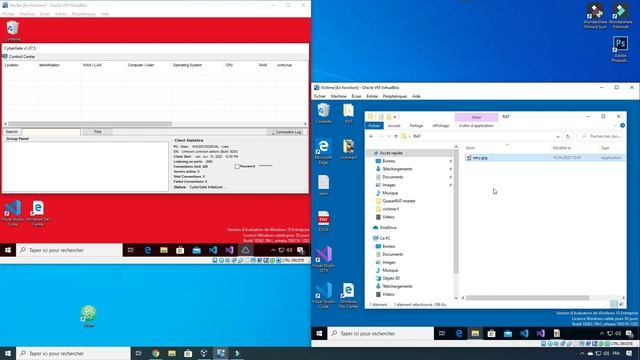The width and height of the screenshot is (640, 360).
Task: Show hidden icons in host system tray
Action: [x=582, y=353]
